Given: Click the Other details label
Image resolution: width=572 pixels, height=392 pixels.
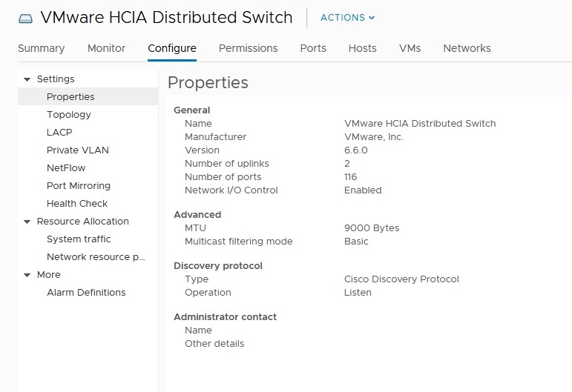Looking at the screenshot, I should point(214,344).
